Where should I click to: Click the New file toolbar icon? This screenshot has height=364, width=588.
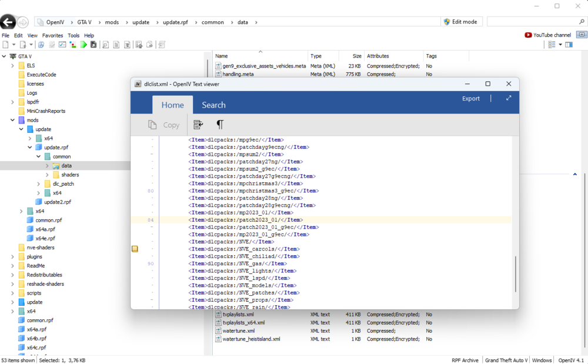[6, 45]
